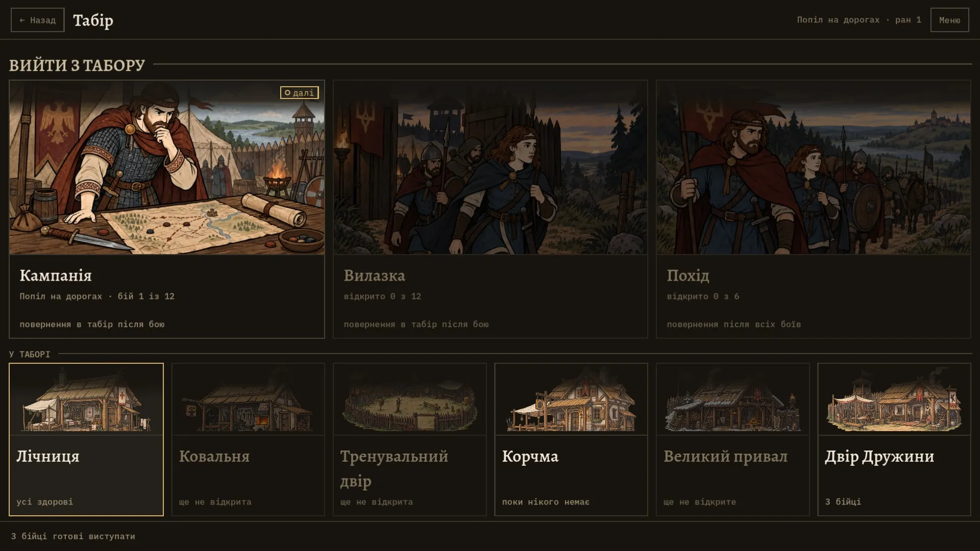Click the Лічниця card title
Screen dimensions: 980x551
tap(48, 457)
